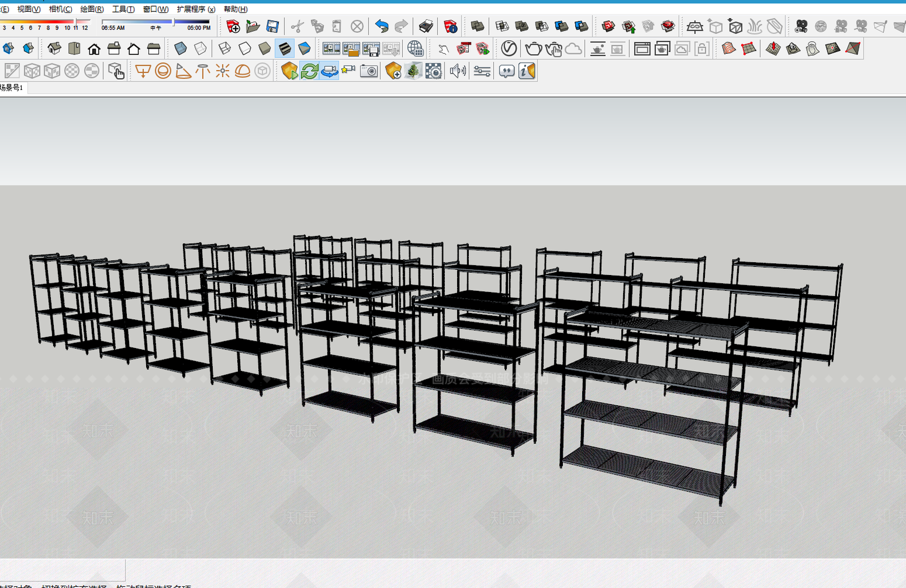The image size is (906, 588).
Task: Select the solid Intersect tool
Action: (x=502, y=26)
